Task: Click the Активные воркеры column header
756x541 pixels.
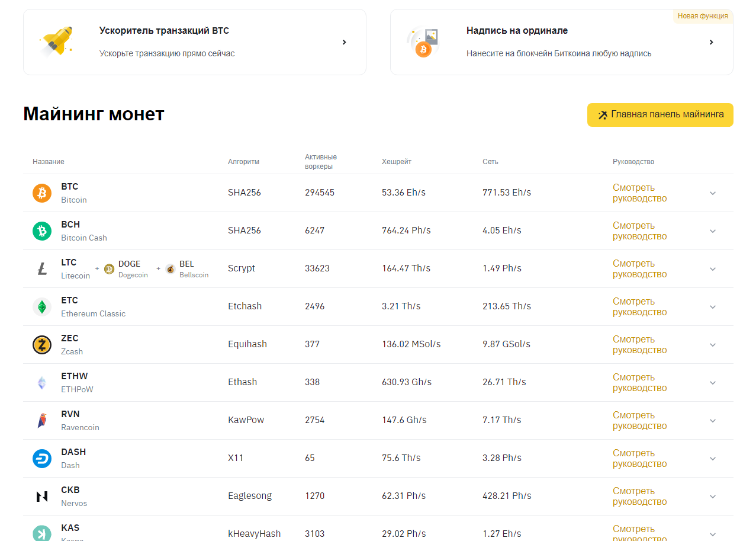Action: (321, 162)
